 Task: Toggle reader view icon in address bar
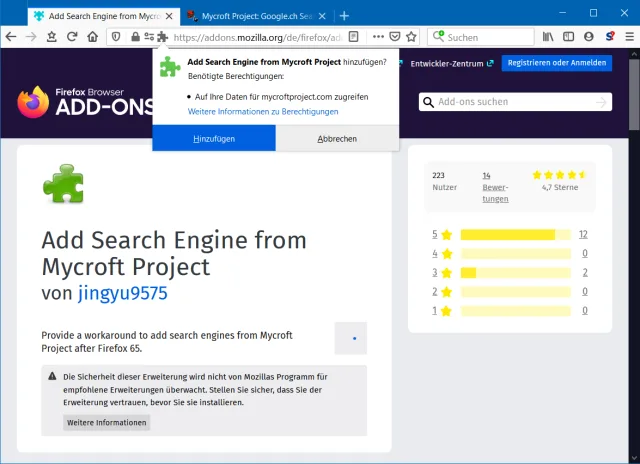pos(354,37)
